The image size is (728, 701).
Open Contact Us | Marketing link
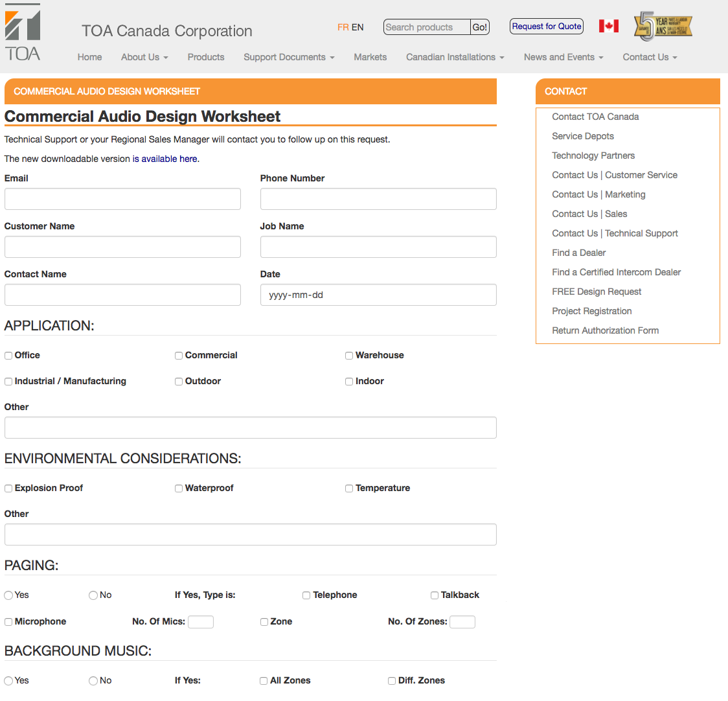(x=598, y=194)
